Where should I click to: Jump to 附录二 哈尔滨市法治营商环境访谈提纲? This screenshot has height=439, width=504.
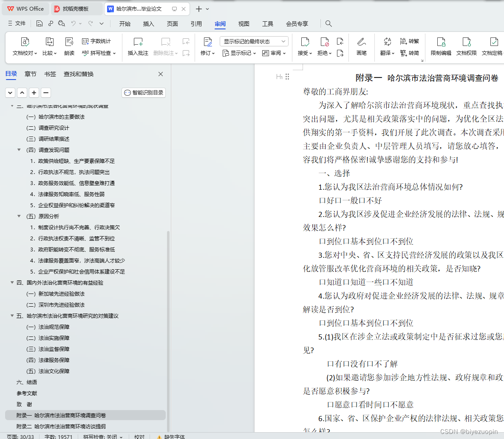coord(61,426)
